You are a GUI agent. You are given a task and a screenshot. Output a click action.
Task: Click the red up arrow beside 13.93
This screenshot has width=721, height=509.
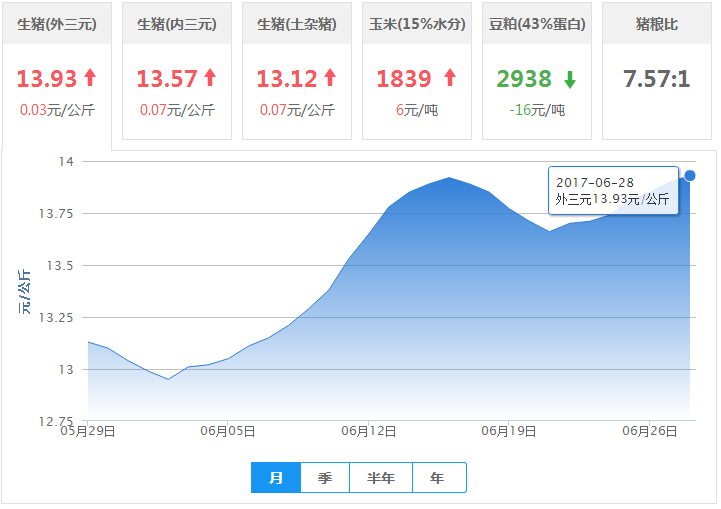coord(90,77)
